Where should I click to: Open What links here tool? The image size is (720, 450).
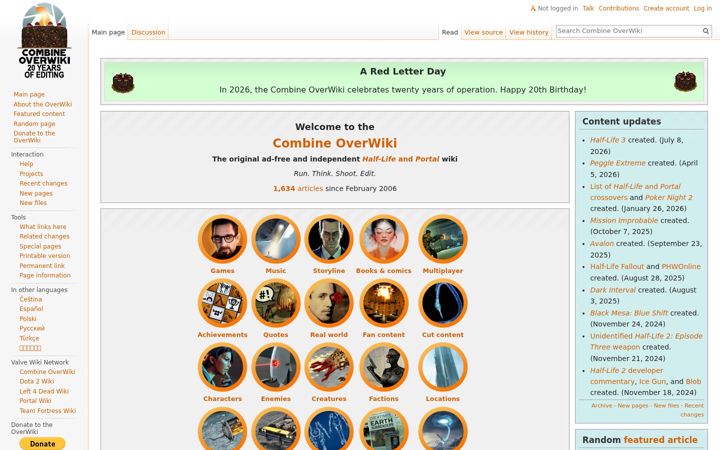click(43, 227)
